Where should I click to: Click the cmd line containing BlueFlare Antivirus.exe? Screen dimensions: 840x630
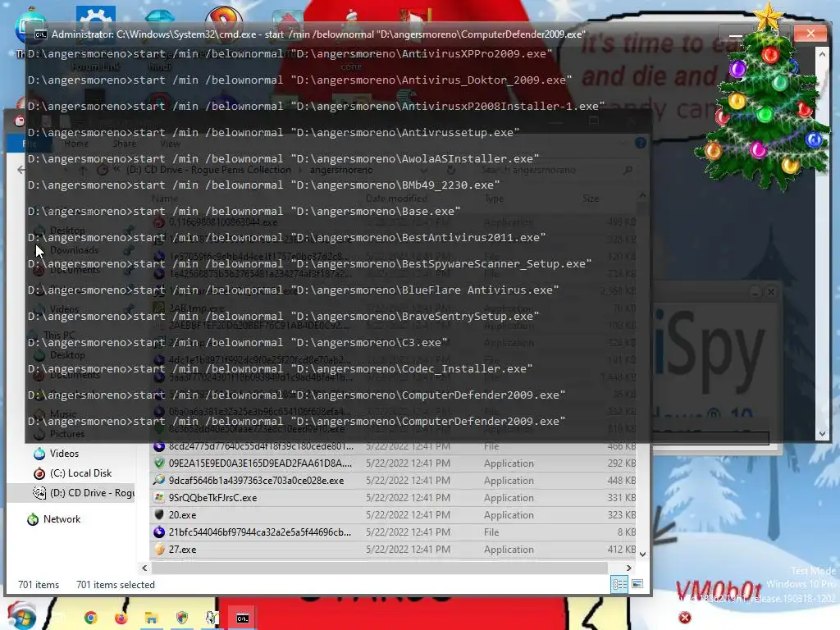[293, 290]
